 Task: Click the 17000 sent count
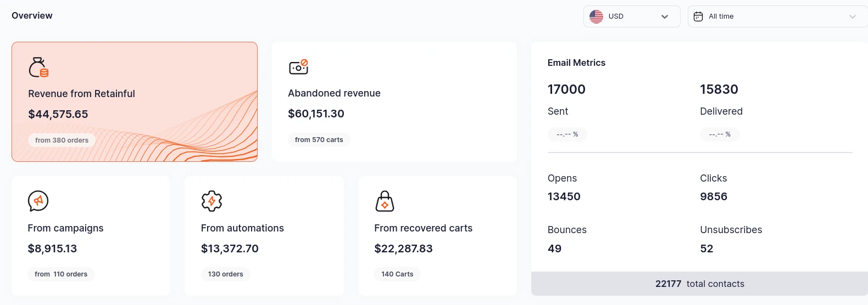point(566,89)
